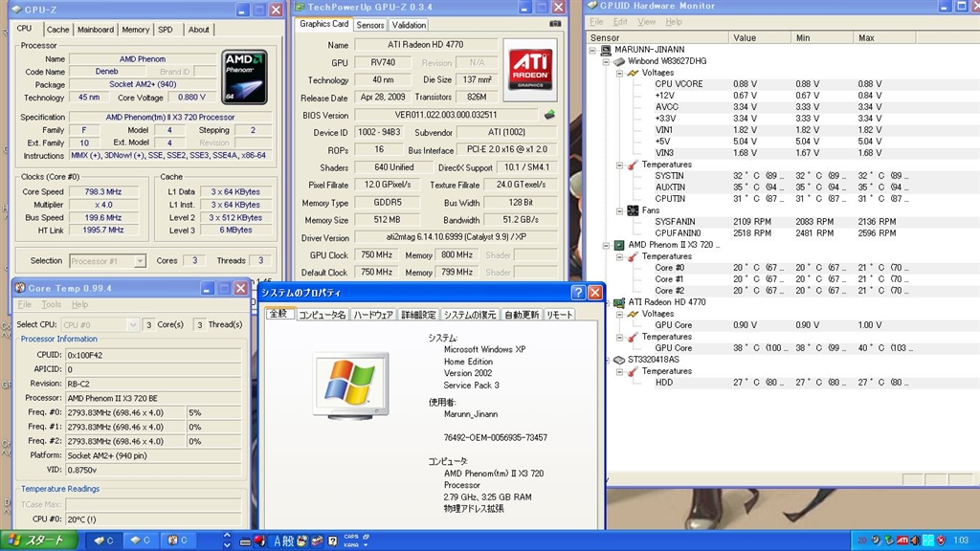Click the ATI Radeon logo in GPU-Z

click(x=530, y=71)
